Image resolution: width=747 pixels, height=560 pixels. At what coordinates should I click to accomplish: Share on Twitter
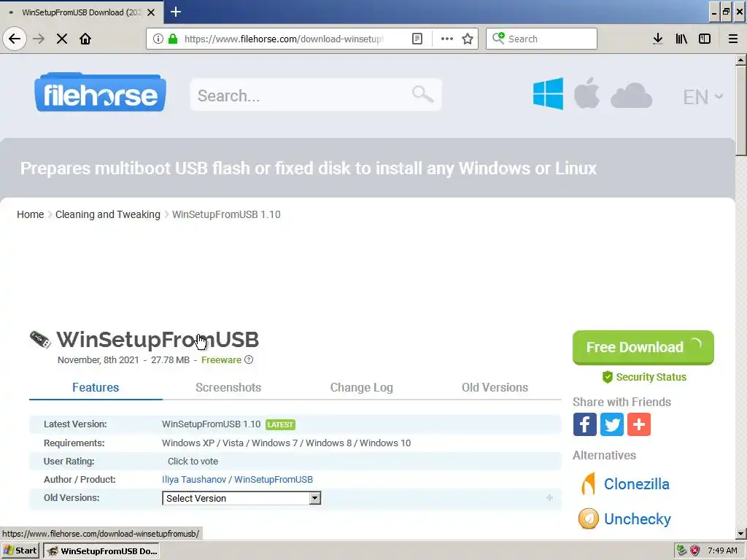pyautogui.click(x=612, y=424)
